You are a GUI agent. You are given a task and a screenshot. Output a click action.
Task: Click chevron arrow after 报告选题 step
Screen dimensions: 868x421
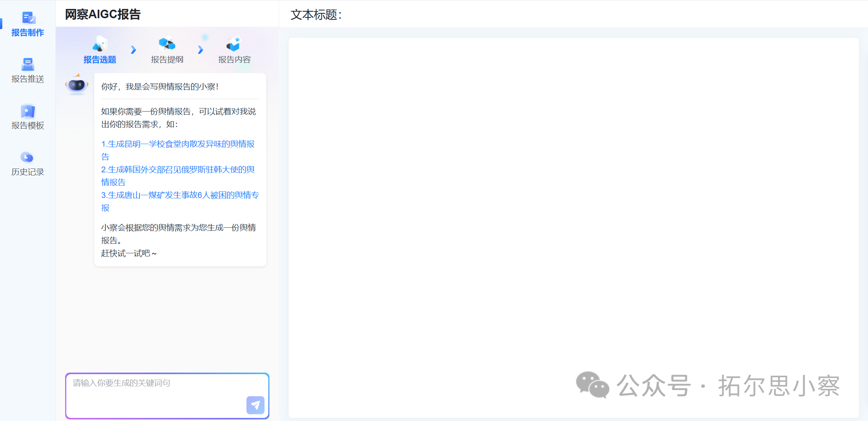click(x=133, y=50)
